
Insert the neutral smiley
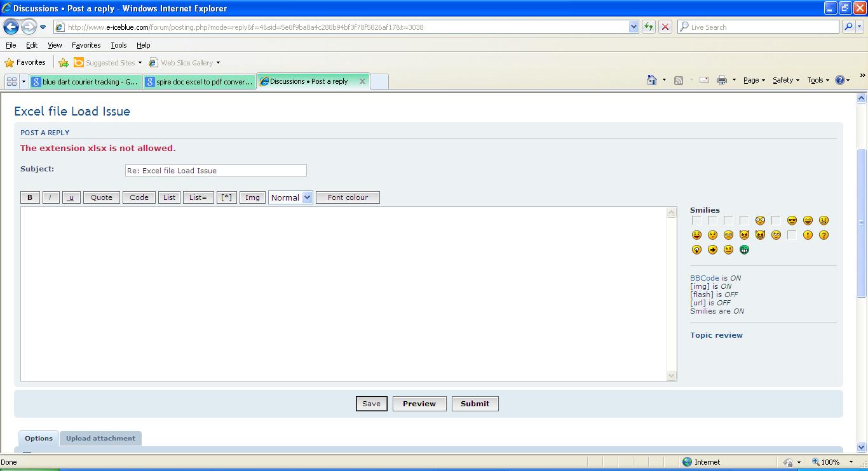pos(728,249)
